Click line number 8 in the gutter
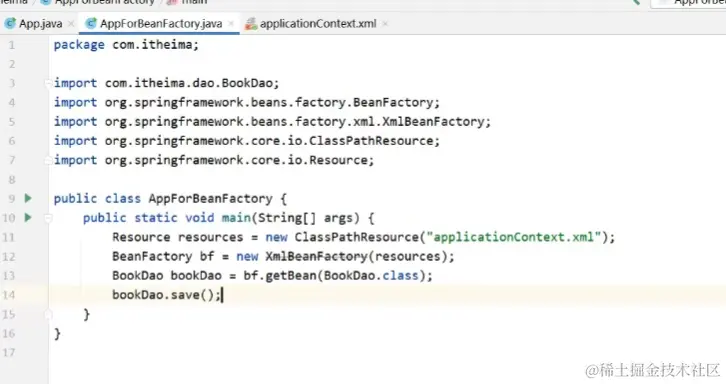The image size is (726, 384). click(x=12, y=179)
